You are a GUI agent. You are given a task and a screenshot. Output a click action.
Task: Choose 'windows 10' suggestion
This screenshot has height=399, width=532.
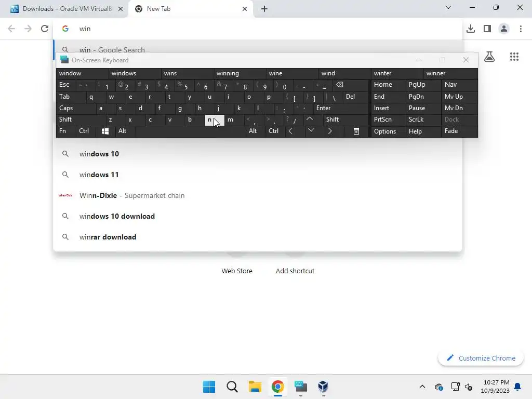tap(258, 154)
